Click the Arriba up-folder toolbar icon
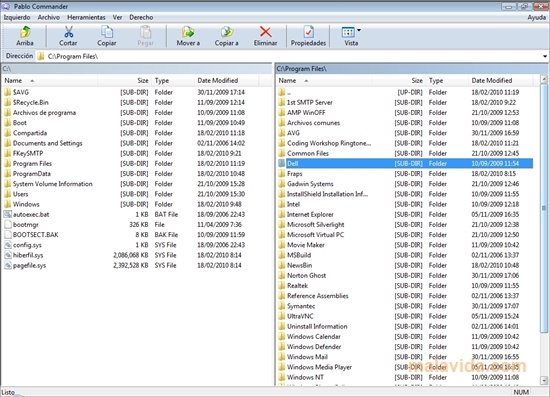 [x=25, y=33]
